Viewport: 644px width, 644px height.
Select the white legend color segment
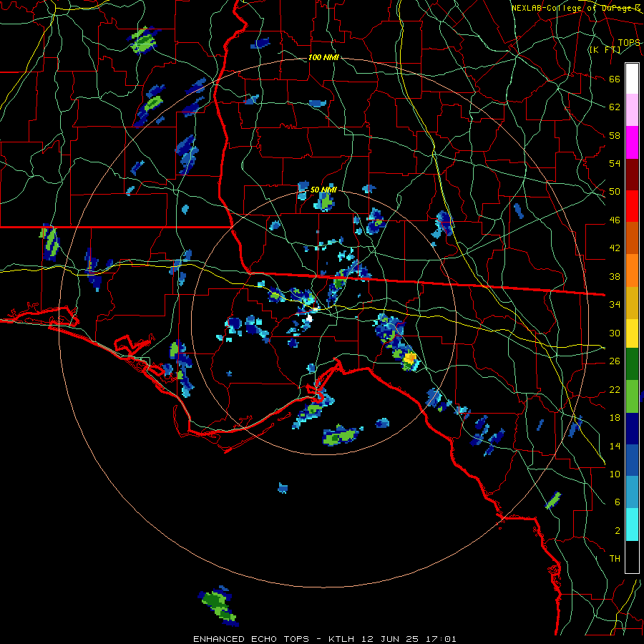coord(632,79)
